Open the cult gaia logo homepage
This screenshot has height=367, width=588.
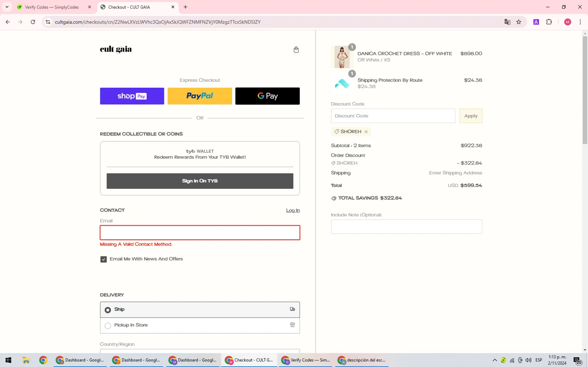116,49
